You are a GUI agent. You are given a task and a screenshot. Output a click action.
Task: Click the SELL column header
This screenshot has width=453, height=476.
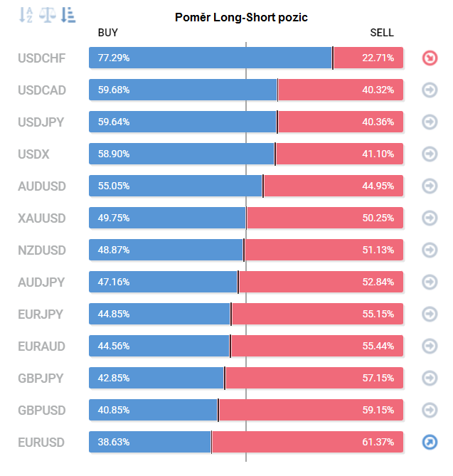pyautogui.click(x=382, y=32)
